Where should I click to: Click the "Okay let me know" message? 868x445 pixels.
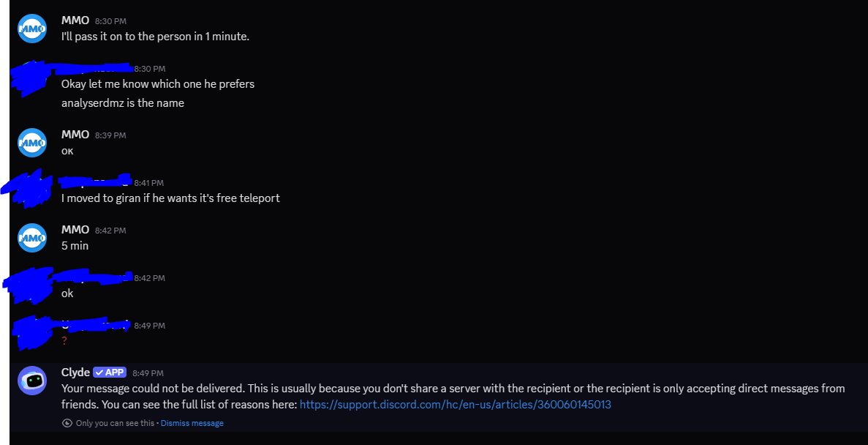158,84
